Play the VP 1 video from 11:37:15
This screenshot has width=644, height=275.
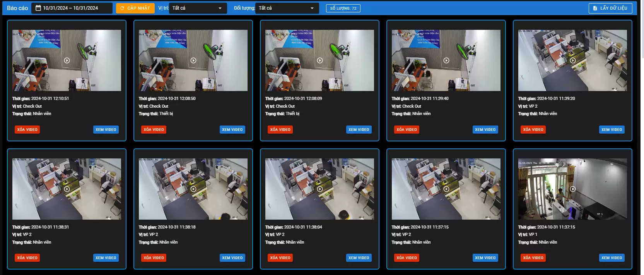click(573, 189)
